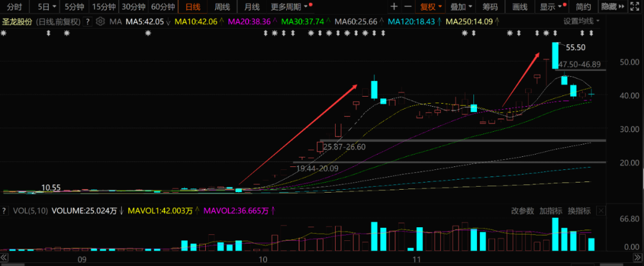Switch to the 月线 monthly tab
Image resolution: width=644 pixels, height=266 pixels.
tap(252, 7)
